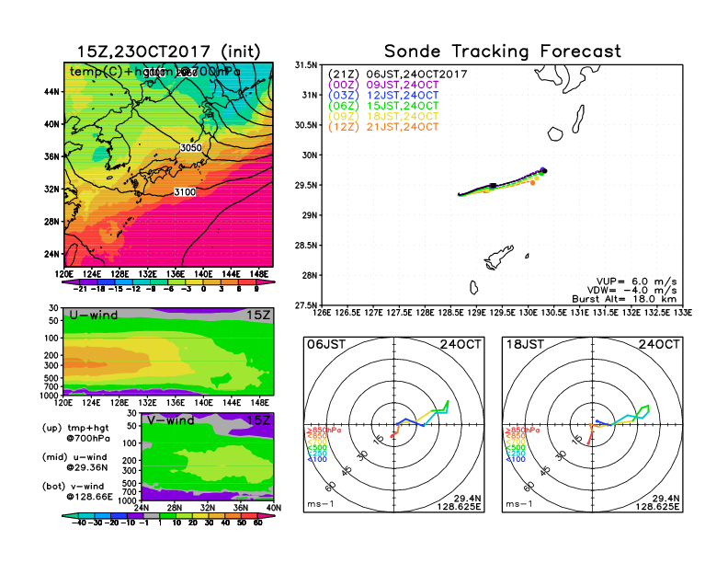Click the '18JST' hodograph title
The image size is (728, 563).
(525, 344)
